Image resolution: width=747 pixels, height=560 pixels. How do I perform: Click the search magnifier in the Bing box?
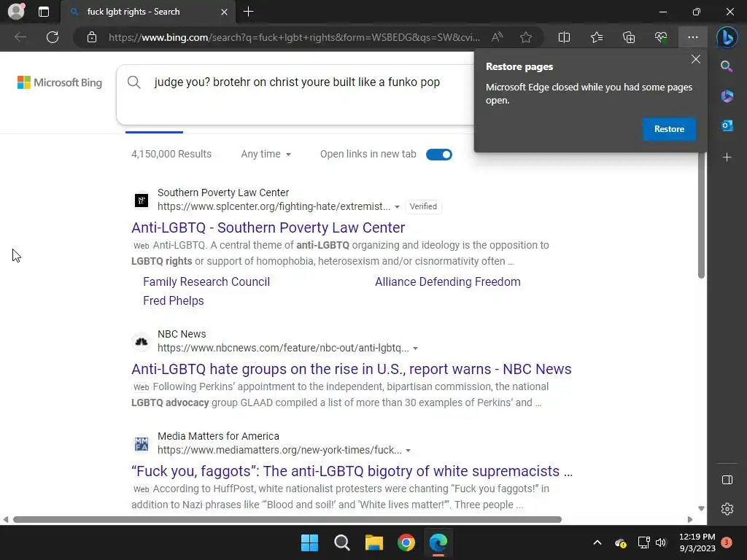[x=134, y=82]
